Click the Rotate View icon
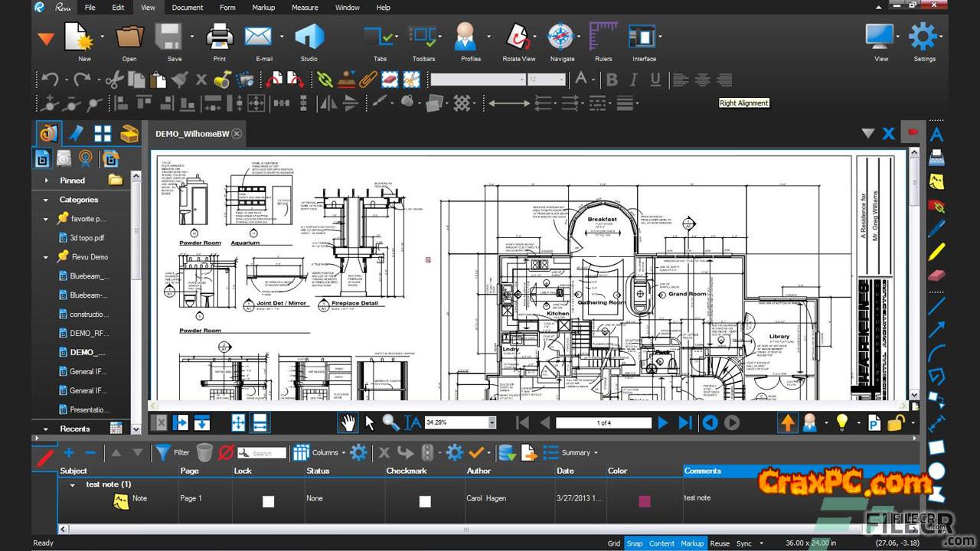Image resolution: width=980 pixels, height=551 pixels. click(518, 37)
